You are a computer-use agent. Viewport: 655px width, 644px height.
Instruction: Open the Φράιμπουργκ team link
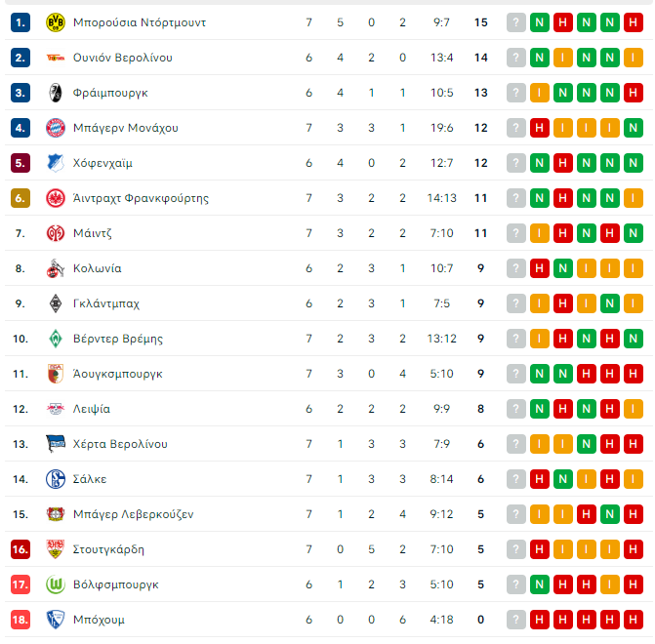110,93
